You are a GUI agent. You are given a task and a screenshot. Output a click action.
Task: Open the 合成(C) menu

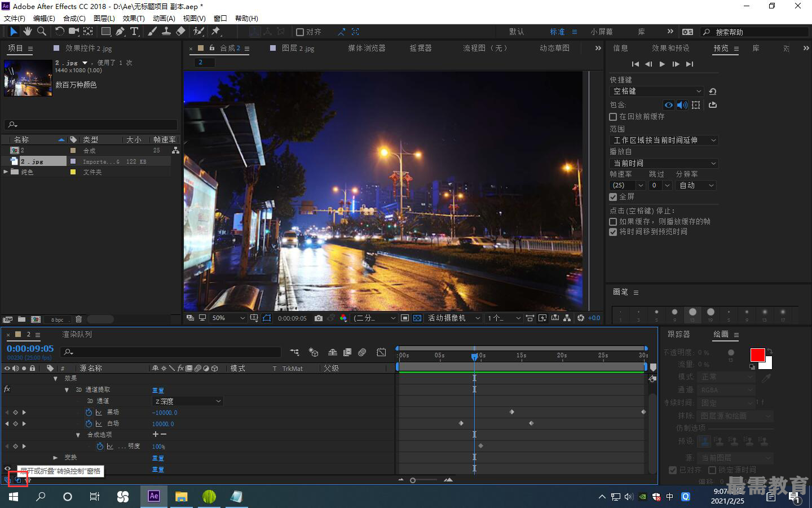click(x=74, y=18)
